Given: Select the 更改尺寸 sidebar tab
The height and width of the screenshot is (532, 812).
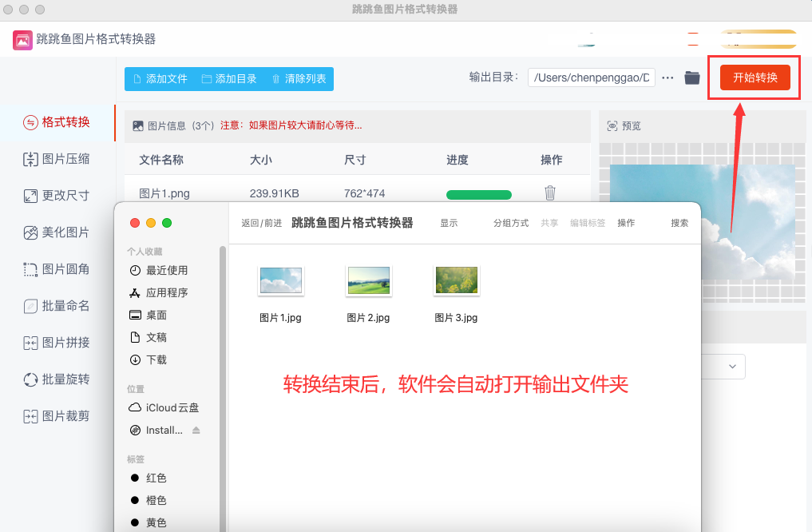Looking at the screenshot, I should (57, 196).
